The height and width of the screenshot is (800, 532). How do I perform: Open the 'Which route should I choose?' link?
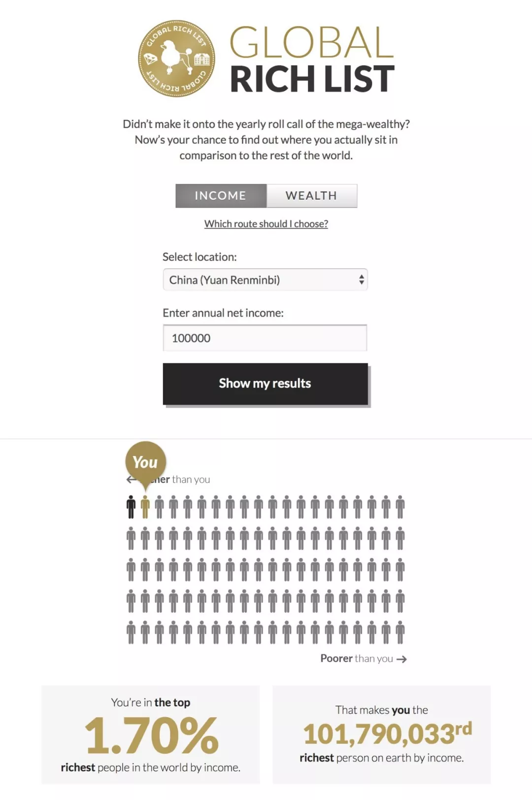pyautogui.click(x=266, y=224)
